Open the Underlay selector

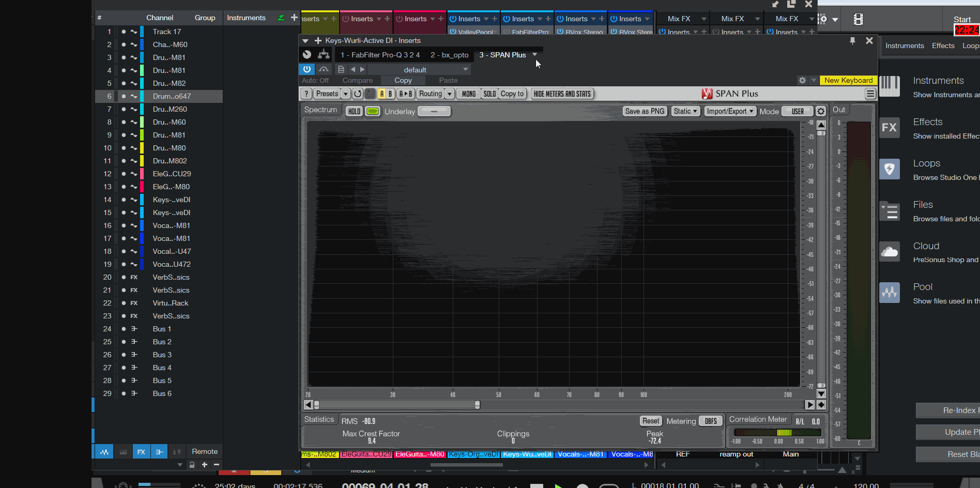click(x=434, y=111)
